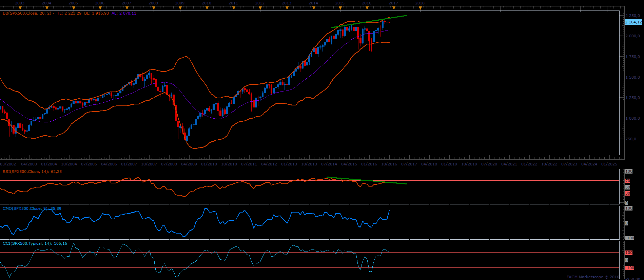644x280 pixels.
Task: Click the 07/2008 date on time axis
Action: (x=169, y=164)
